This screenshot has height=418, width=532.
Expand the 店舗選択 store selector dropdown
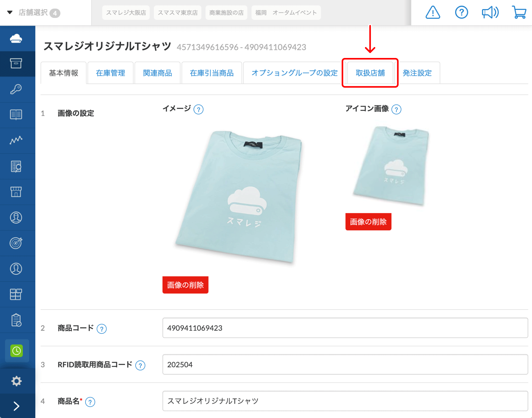[x=34, y=12]
